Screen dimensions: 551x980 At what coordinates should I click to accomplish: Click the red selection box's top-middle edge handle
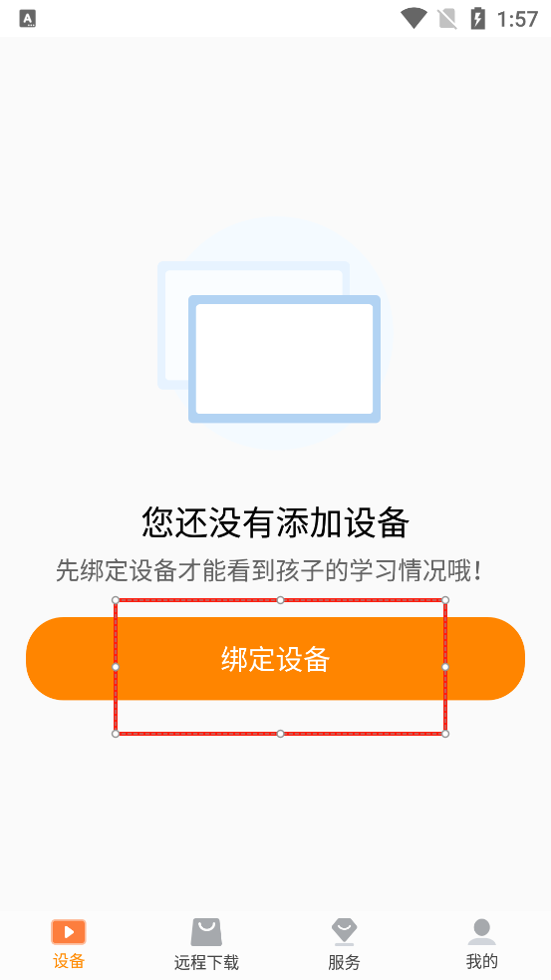[281, 600]
